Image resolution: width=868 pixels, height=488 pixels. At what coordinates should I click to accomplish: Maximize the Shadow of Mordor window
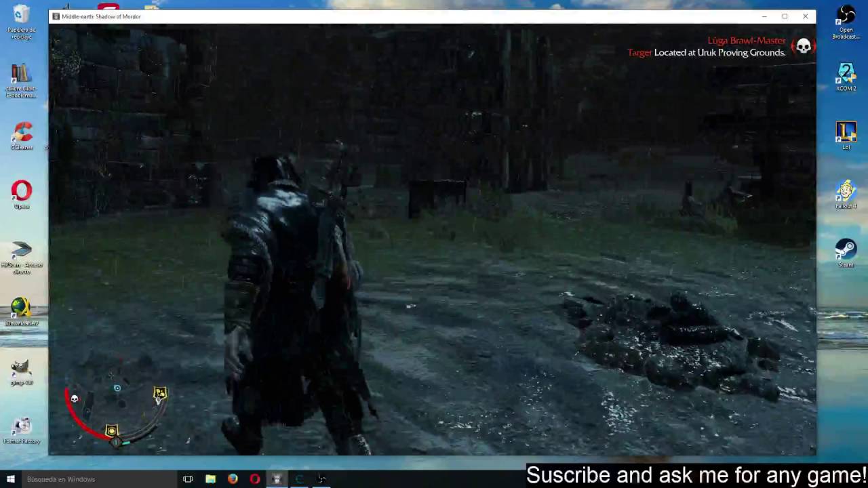[785, 16]
